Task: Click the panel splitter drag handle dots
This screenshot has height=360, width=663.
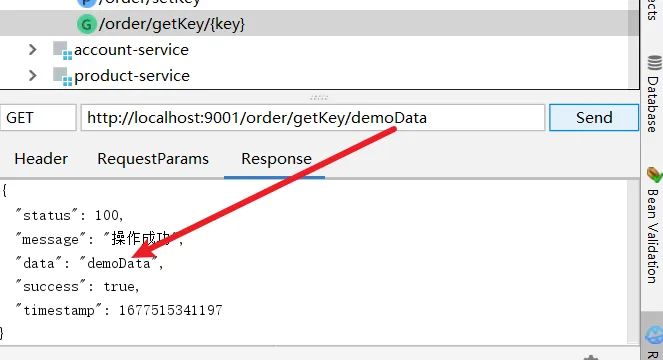Action: pyautogui.click(x=319, y=97)
